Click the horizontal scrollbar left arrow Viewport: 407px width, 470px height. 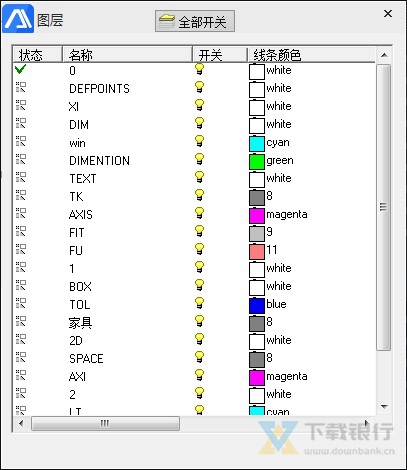(x=21, y=423)
